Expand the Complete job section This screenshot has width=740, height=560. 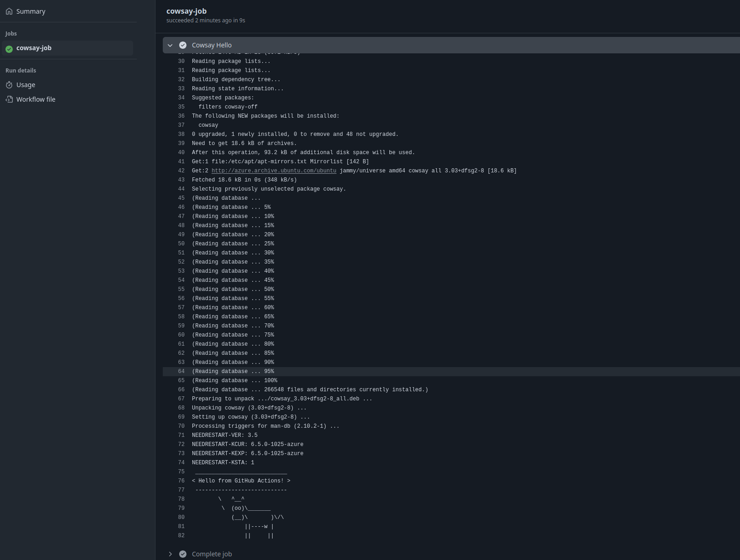pos(170,554)
